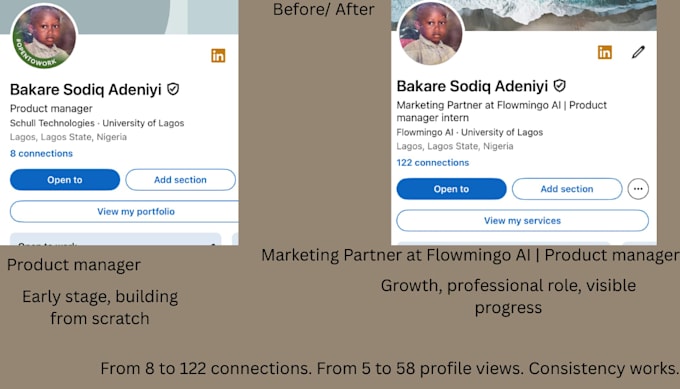Image resolution: width=680 pixels, height=389 pixels.
Task: Click Flowmingo AI · University of Lagos line
Action: [x=470, y=132]
